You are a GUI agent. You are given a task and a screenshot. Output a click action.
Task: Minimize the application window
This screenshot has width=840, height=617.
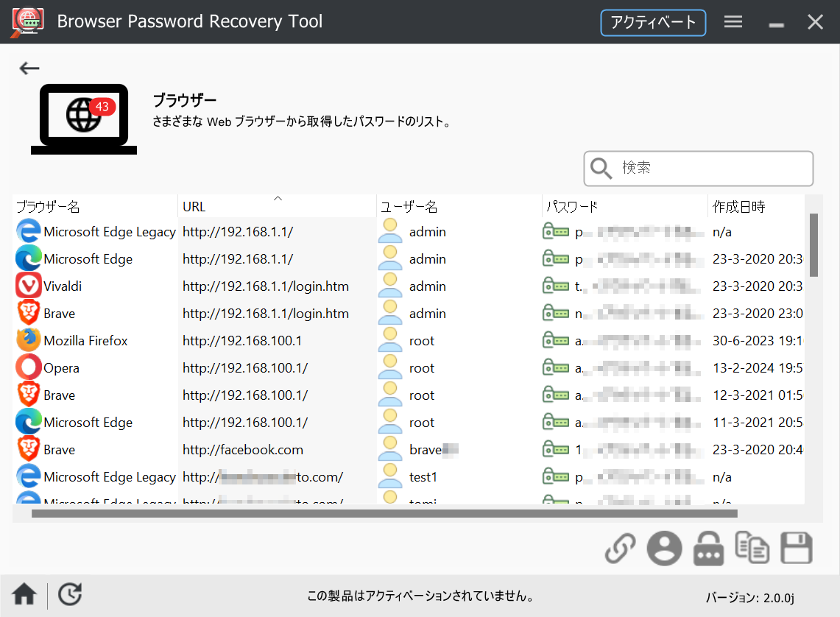click(x=776, y=24)
